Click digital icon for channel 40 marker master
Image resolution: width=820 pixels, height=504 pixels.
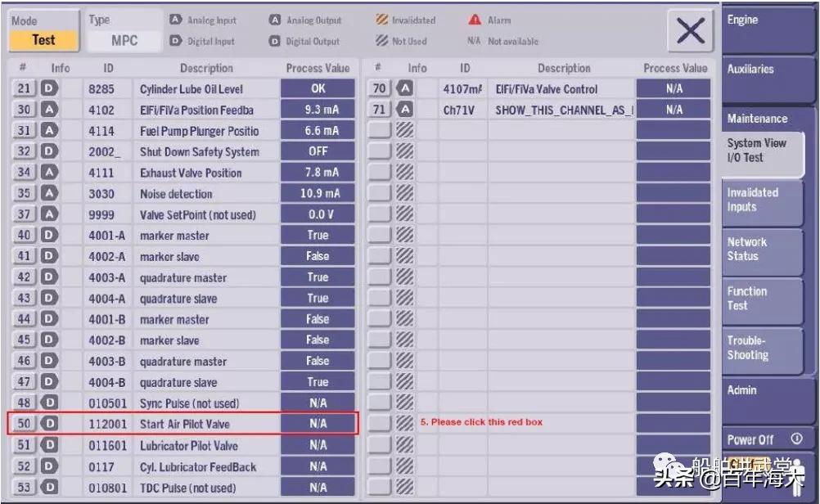point(50,235)
